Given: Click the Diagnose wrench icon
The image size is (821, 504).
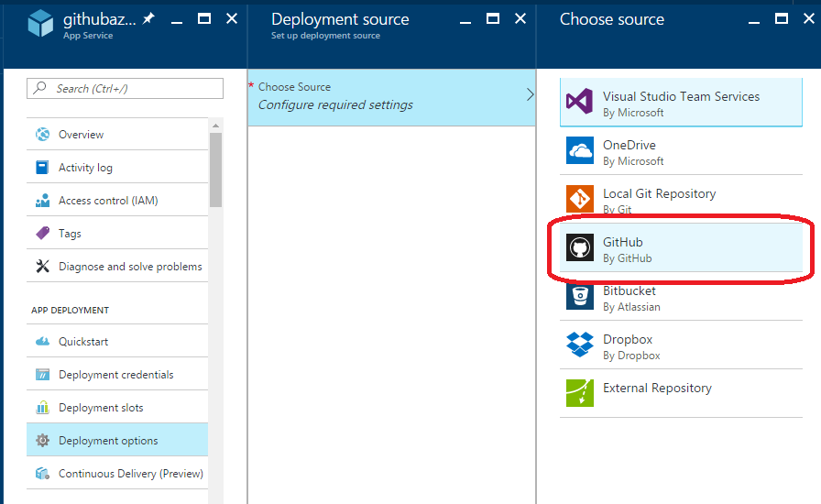Looking at the screenshot, I should point(42,266).
